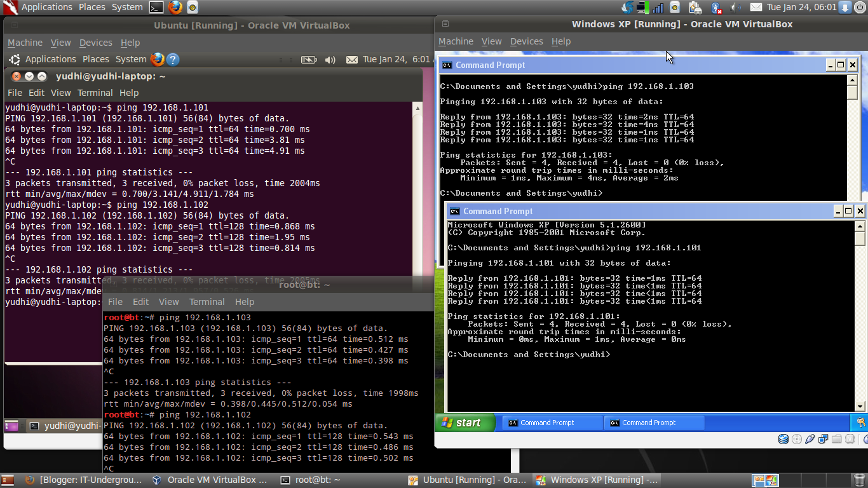Click the envelope icon in the Ubuntu guest panel
Image resolution: width=868 pixels, height=488 pixels.
coord(351,59)
